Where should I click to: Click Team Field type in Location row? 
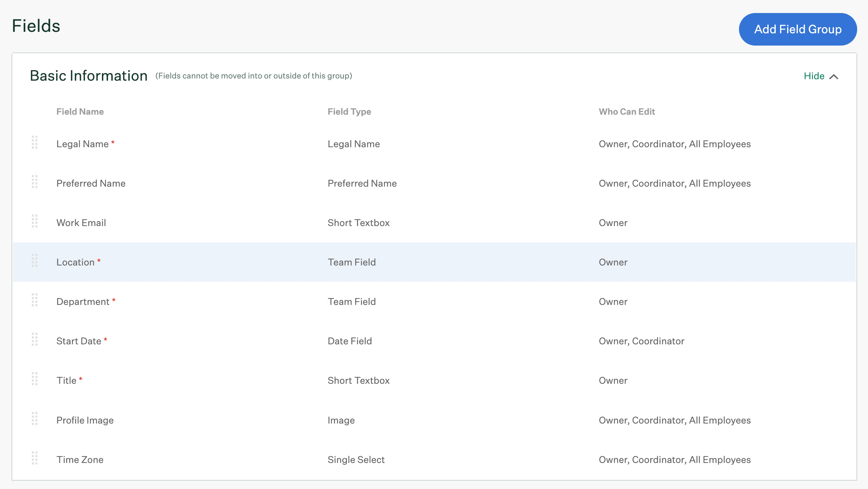(x=352, y=262)
